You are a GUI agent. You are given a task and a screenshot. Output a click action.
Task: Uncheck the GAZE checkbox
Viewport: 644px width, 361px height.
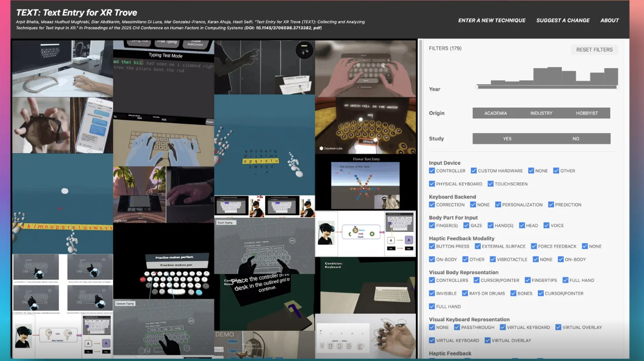466,225
